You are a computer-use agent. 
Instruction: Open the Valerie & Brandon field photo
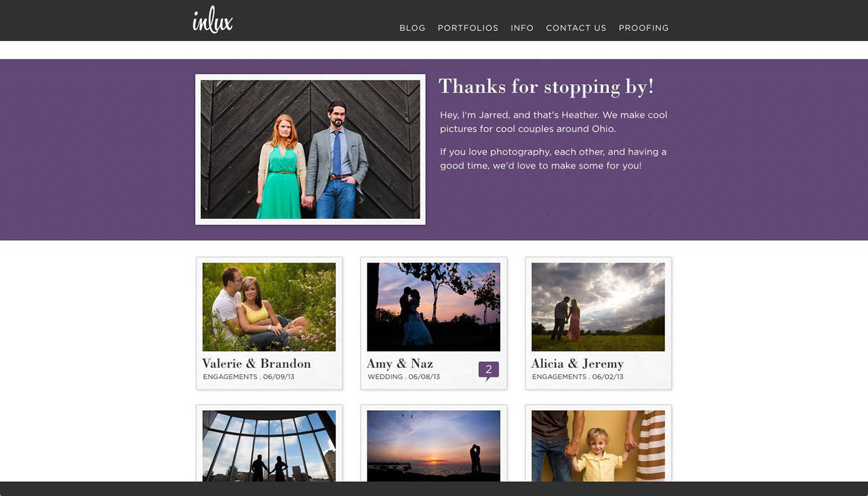coord(269,306)
